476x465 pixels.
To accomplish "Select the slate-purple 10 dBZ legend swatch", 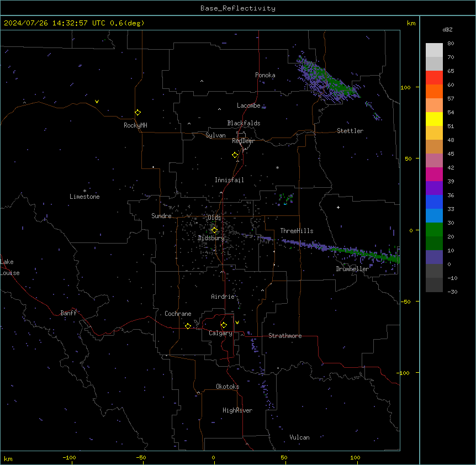I will tap(434, 257).
